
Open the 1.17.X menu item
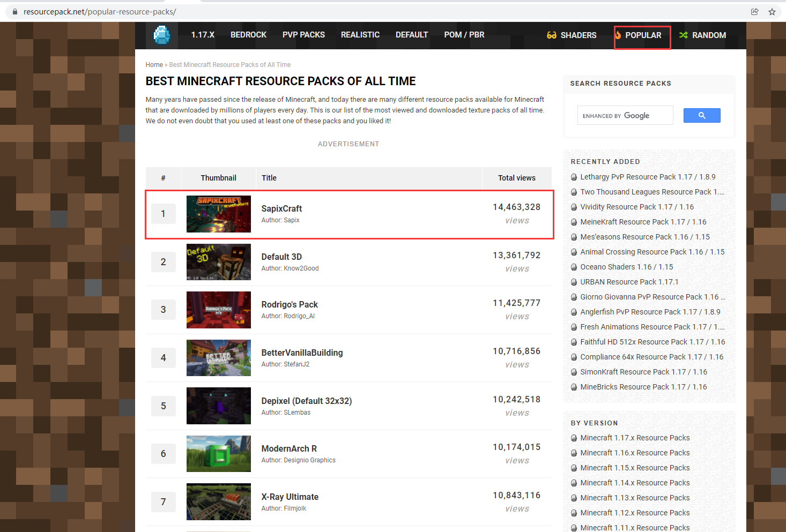tap(203, 35)
